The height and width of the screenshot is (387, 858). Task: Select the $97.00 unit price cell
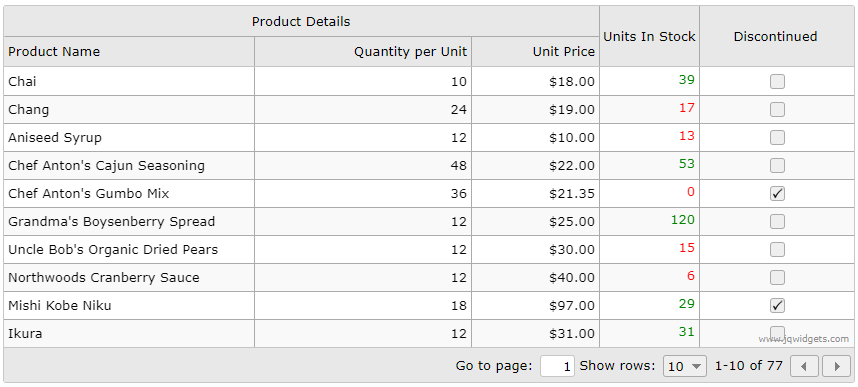pyautogui.click(x=535, y=305)
